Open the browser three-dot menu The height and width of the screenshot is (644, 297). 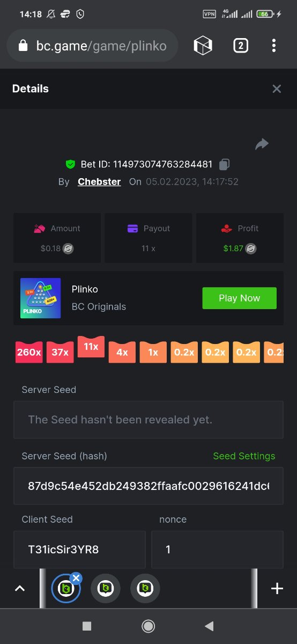pos(273,46)
